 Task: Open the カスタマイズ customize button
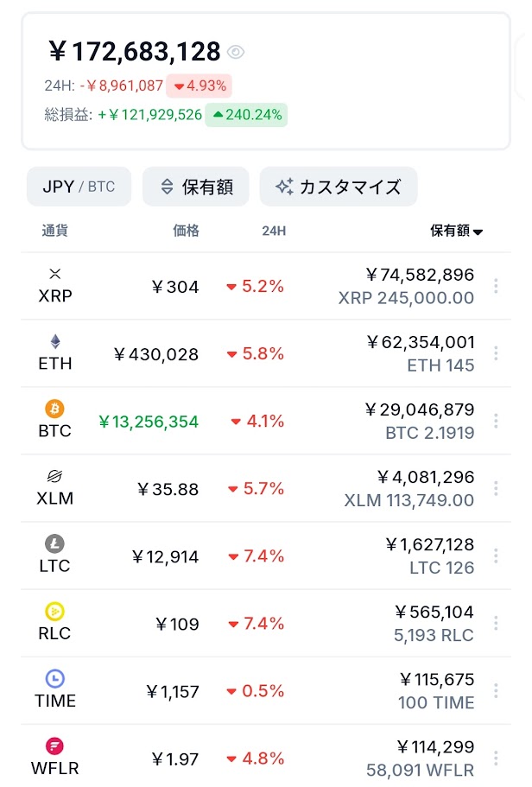pyautogui.click(x=338, y=187)
